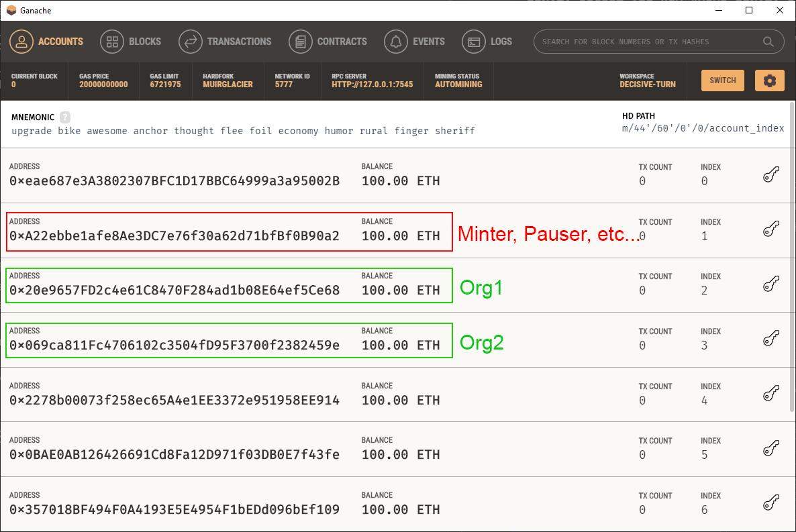Click the Blocks grid icon

tap(111, 42)
